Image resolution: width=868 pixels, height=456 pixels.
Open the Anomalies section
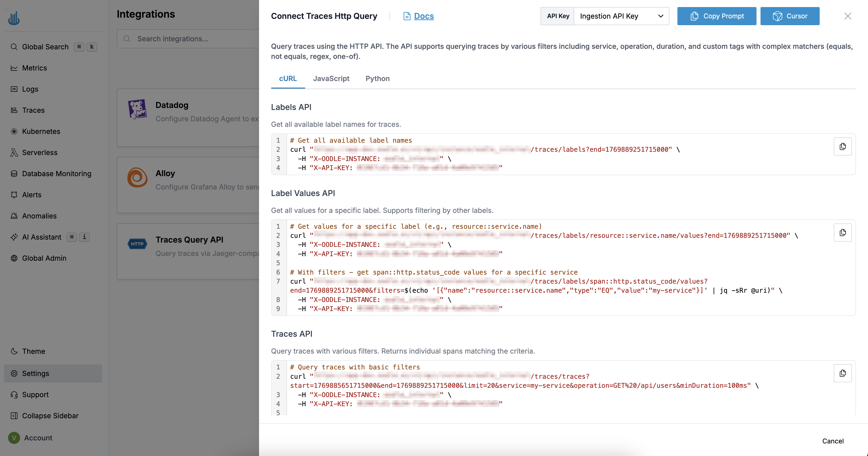point(39,215)
